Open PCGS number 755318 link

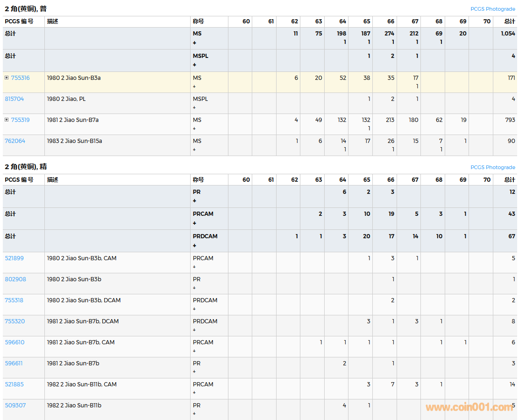tap(14, 300)
